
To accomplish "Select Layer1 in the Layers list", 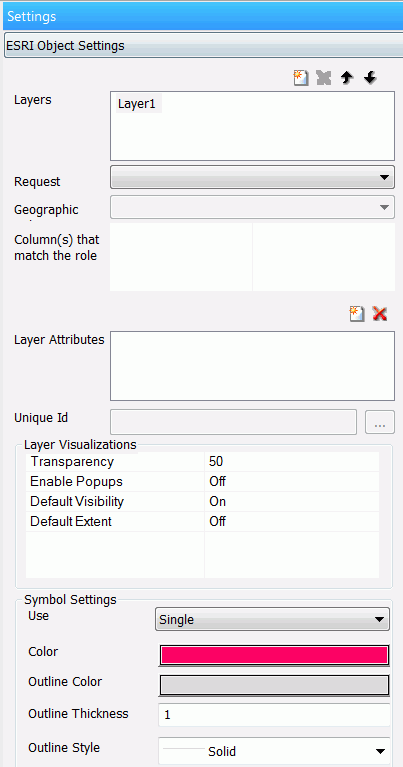I will 139,104.
